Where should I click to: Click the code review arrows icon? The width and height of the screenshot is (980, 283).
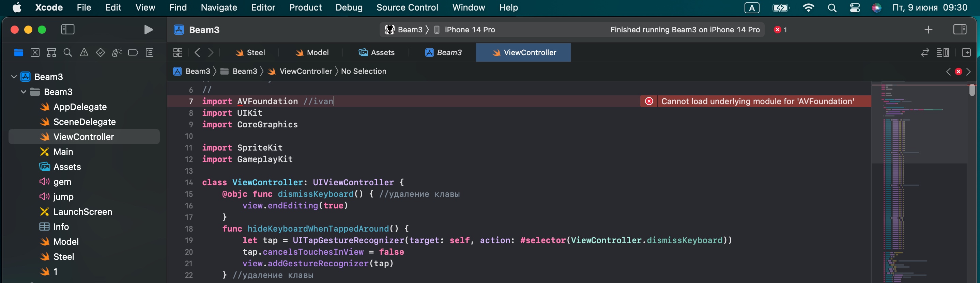click(925, 52)
